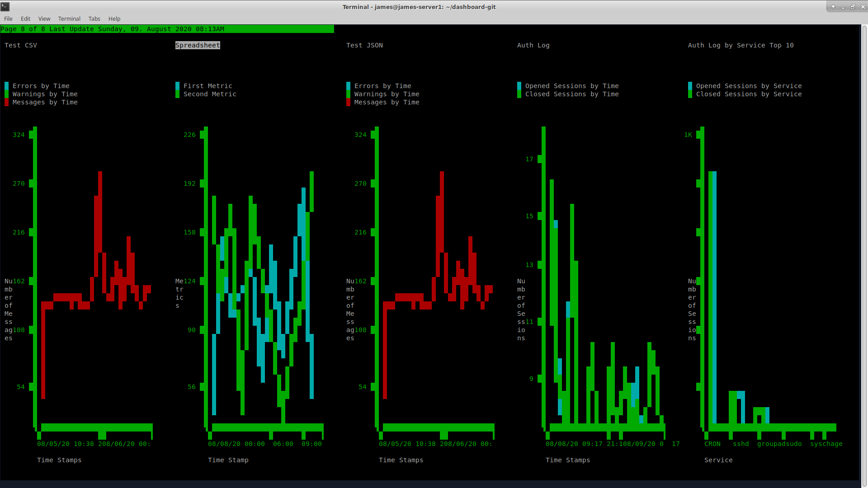Open the Terminal menu
This screenshot has width=868, height=488.
click(69, 19)
